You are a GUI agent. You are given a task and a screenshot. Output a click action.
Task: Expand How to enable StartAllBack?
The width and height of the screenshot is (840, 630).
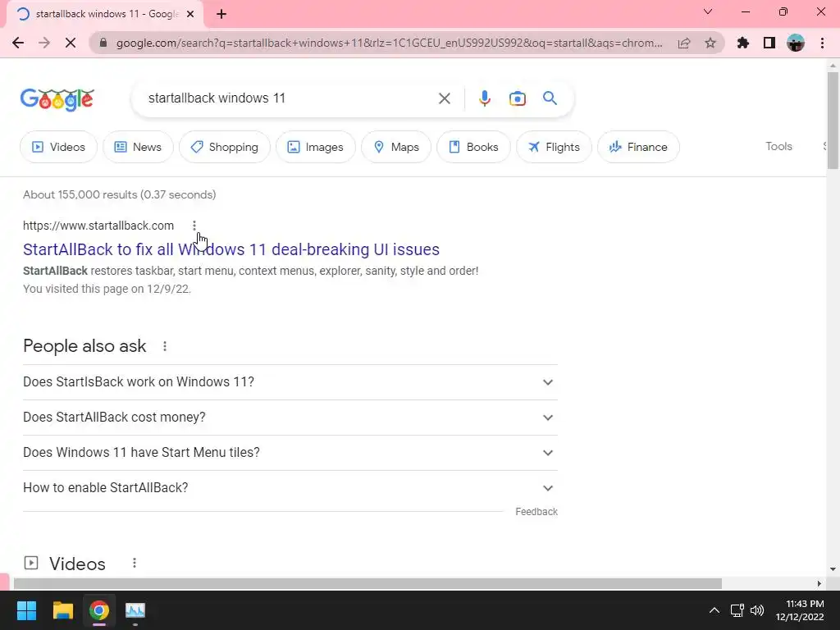point(290,488)
